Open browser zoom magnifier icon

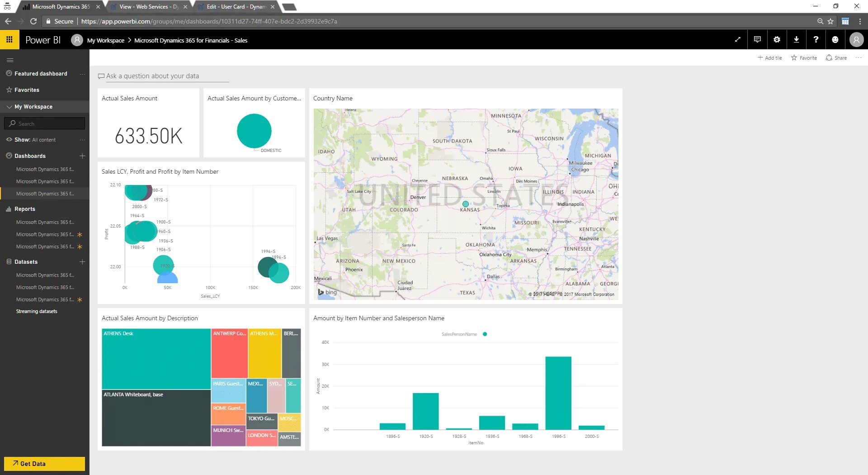pos(820,21)
